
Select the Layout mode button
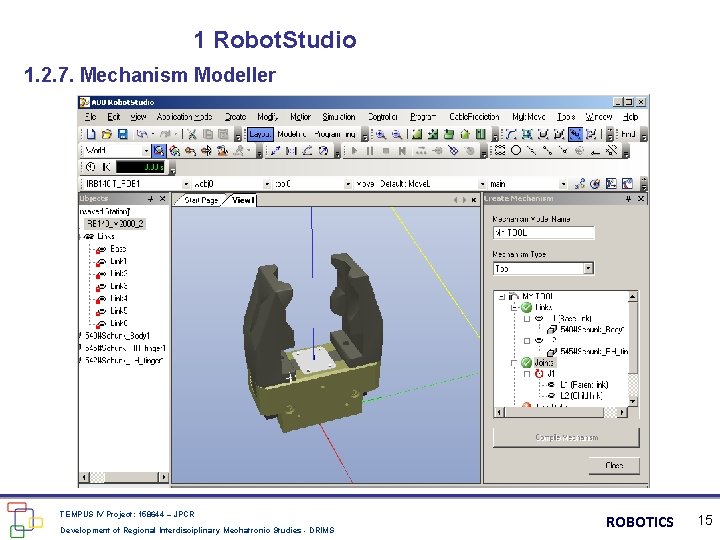point(260,134)
